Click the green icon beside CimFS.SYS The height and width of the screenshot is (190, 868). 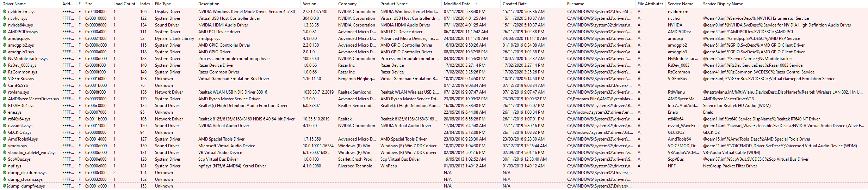click(x=5, y=85)
